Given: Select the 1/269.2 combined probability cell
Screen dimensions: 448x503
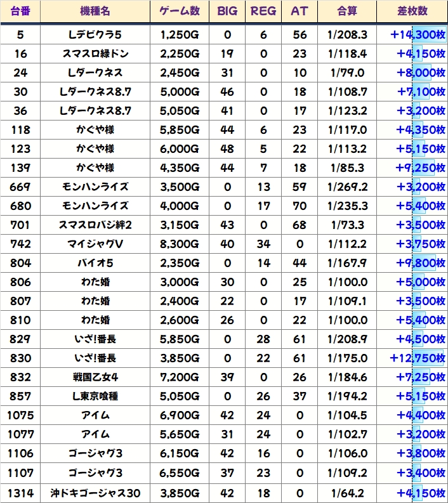Looking at the screenshot, I should pos(347,186).
